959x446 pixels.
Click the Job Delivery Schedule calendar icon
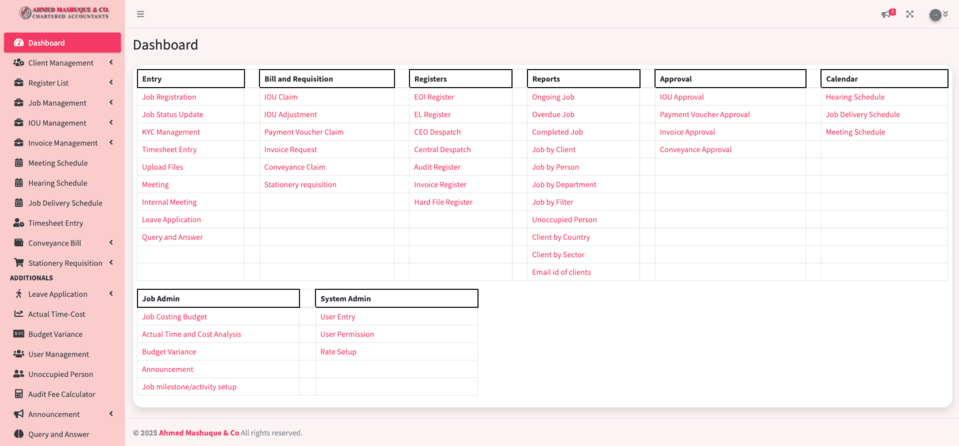point(18,203)
